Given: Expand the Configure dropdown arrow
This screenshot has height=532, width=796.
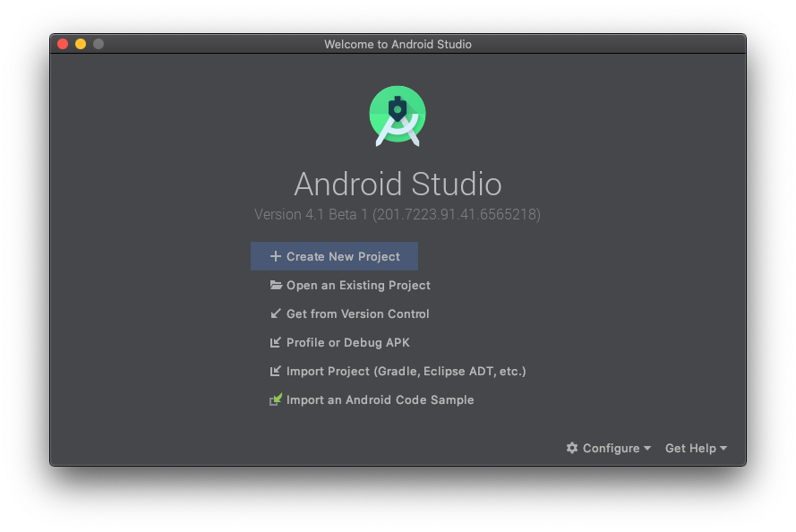Looking at the screenshot, I should [646, 449].
